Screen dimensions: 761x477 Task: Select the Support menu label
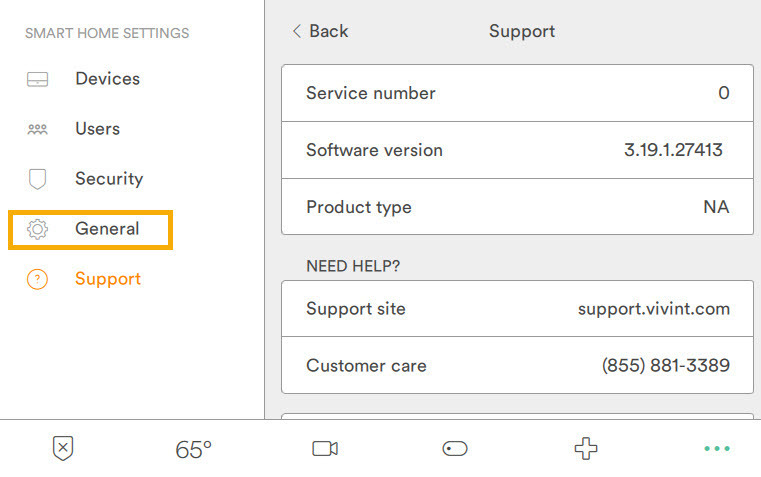(108, 279)
